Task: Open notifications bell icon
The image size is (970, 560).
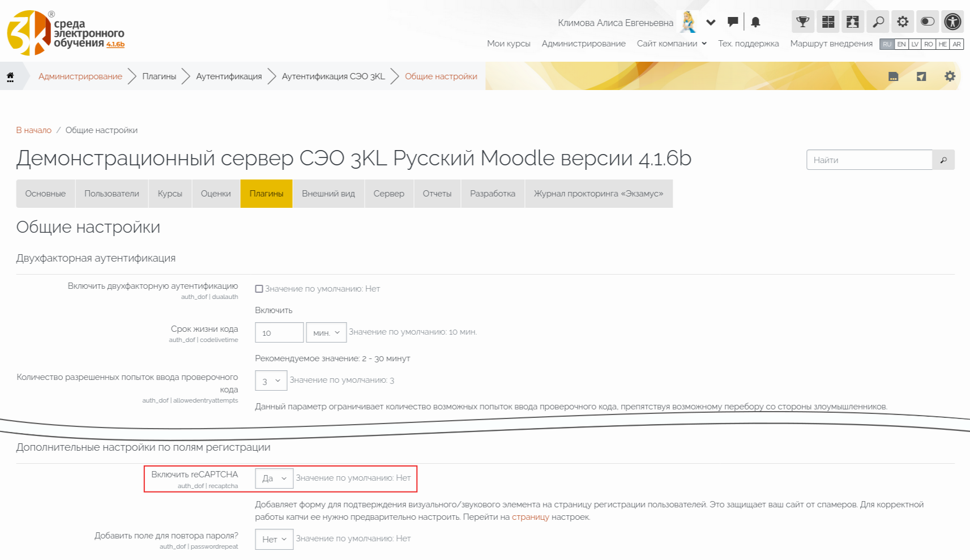Action: click(x=755, y=22)
